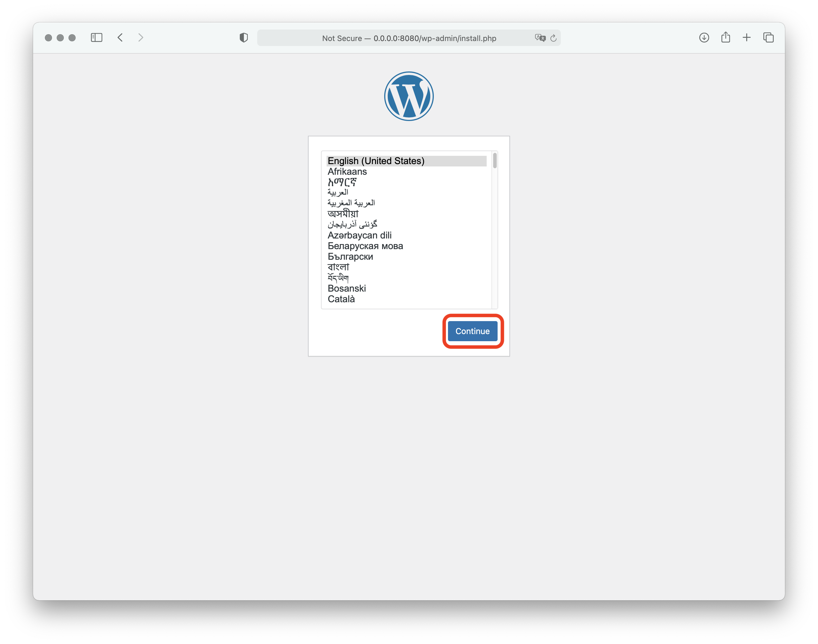Select Български language option
Image resolution: width=818 pixels, height=644 pixels.
point(407,256)
